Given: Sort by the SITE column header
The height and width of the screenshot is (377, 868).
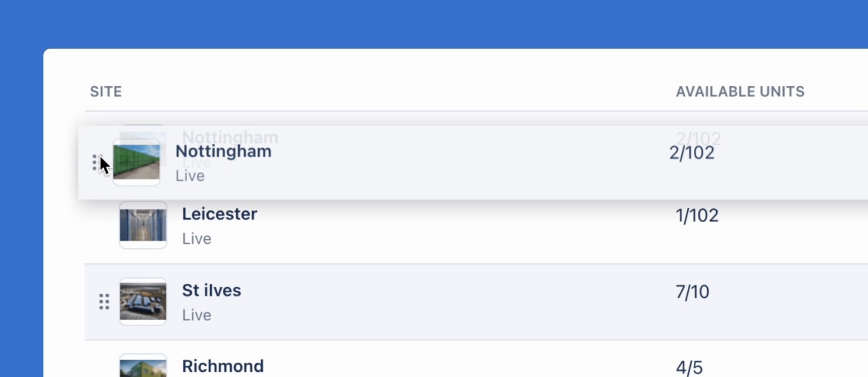Looking at the screenshot, I should 106,91.
